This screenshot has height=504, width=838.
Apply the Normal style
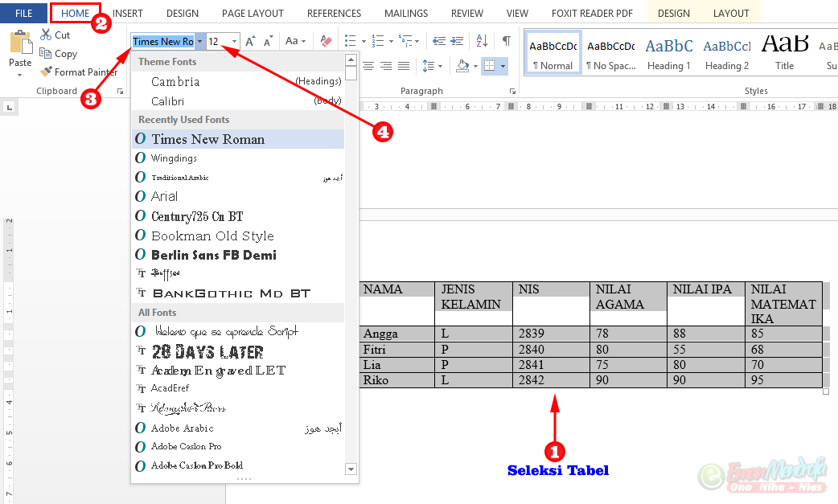pos(553,53)
